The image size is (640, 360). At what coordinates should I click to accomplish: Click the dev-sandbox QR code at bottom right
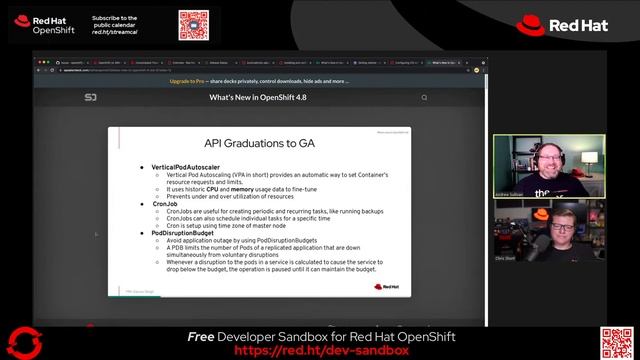point(617,343)
